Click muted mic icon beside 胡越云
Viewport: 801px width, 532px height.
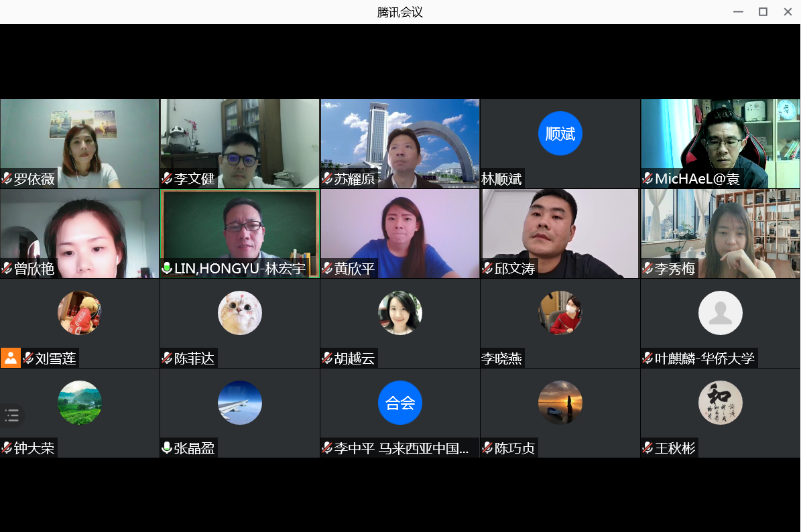tap(328, 358)
